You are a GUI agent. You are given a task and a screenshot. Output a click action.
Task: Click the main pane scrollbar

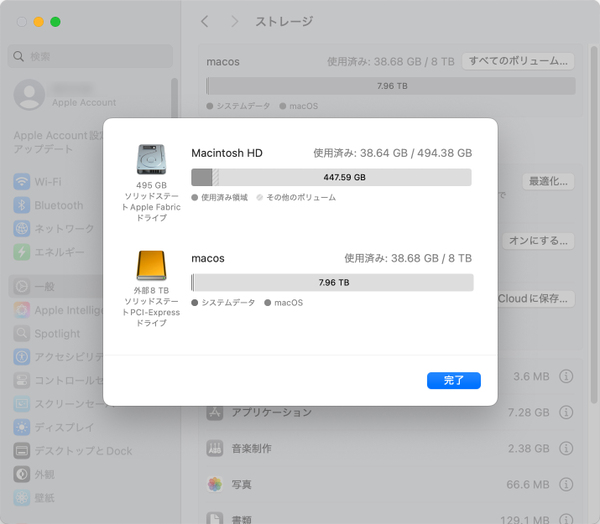pyautogui.click(x=593, y=224)
